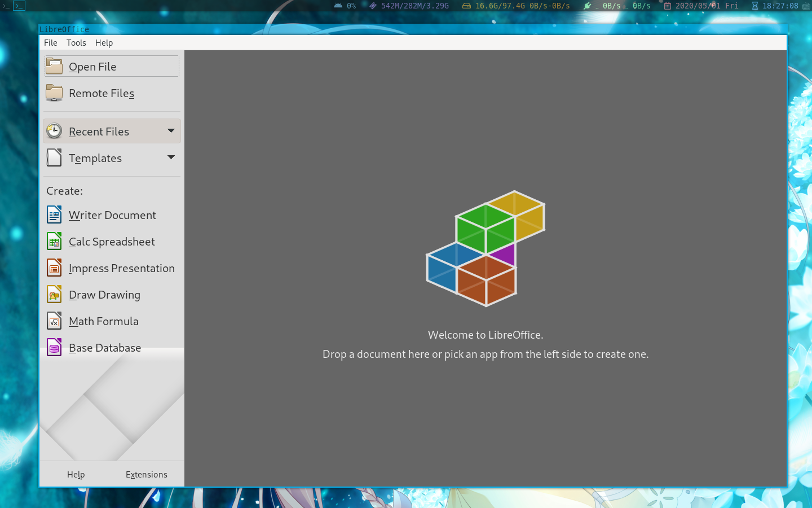Click the memory usage icon in panel
Viewport: 812px width, 508px height.
(373, 6)
